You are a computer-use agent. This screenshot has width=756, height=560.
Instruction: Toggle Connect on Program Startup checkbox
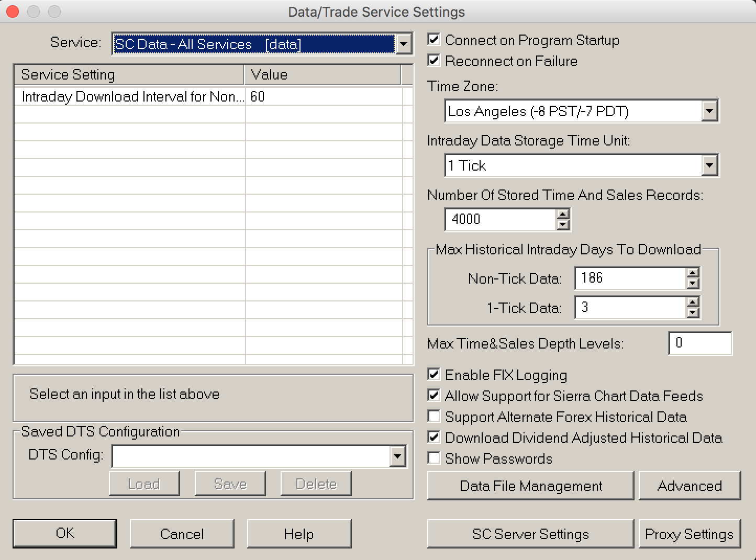pos(433,39)
